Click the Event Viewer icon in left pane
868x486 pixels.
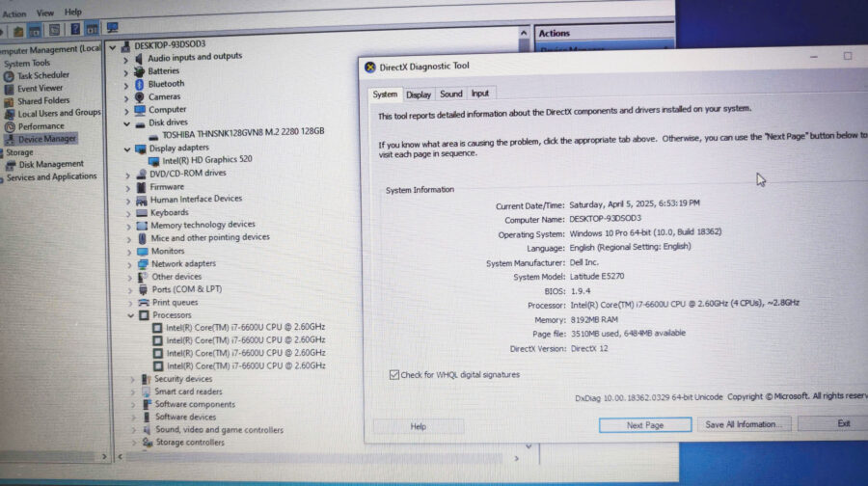pyautogui.click(x=9, y=89)
